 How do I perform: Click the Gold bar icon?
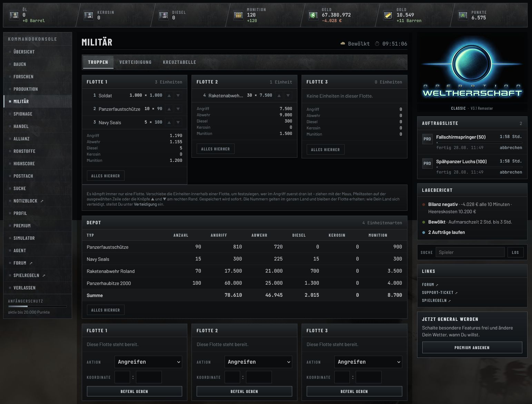pyautogui.click(x=388, y=15)
